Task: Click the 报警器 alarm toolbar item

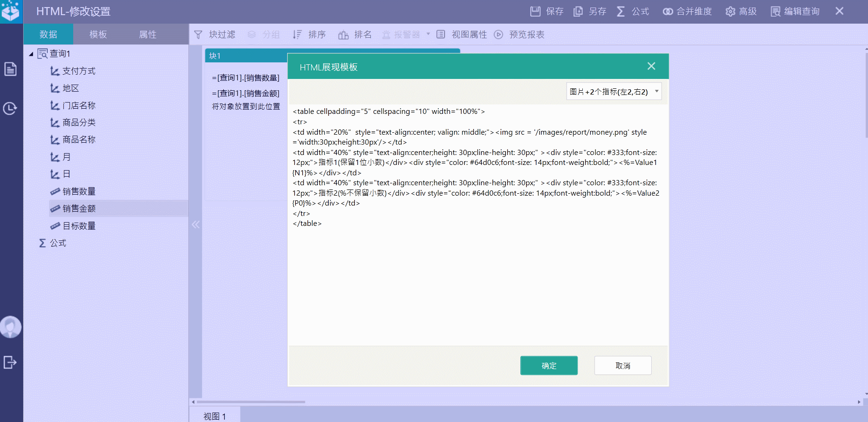Action: 401,34
